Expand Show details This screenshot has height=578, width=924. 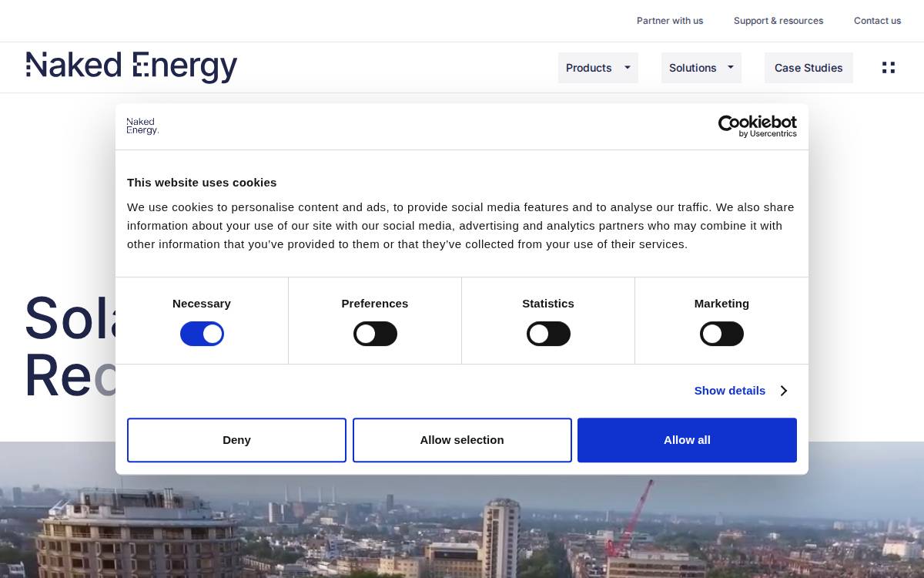(x=741, y=391)
